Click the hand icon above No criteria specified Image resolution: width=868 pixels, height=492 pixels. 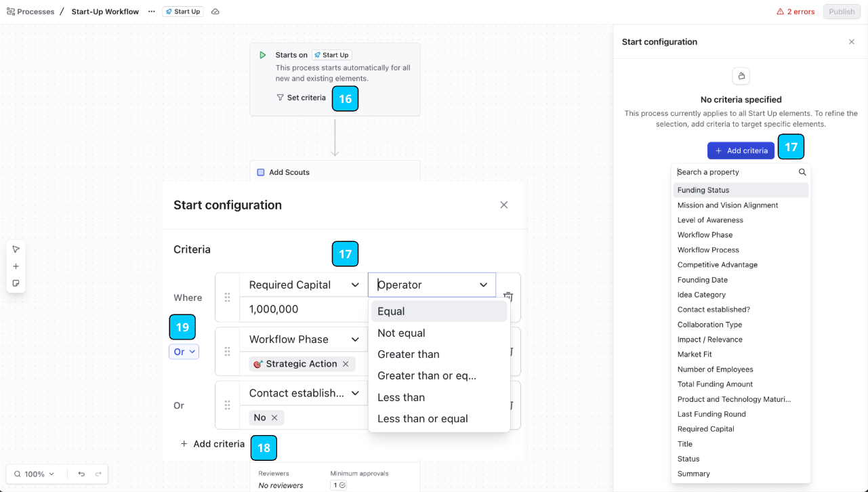(741, 76)
